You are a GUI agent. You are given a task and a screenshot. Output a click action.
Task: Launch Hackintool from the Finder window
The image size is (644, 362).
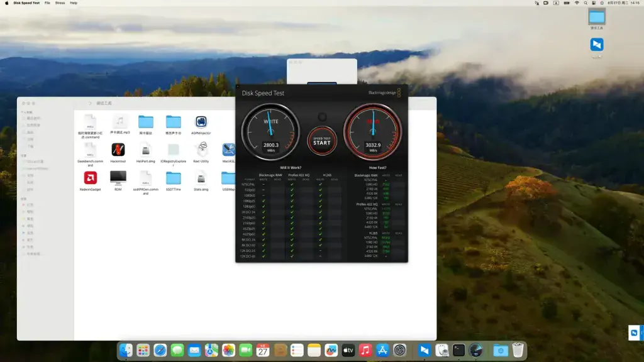click(118, 150)
